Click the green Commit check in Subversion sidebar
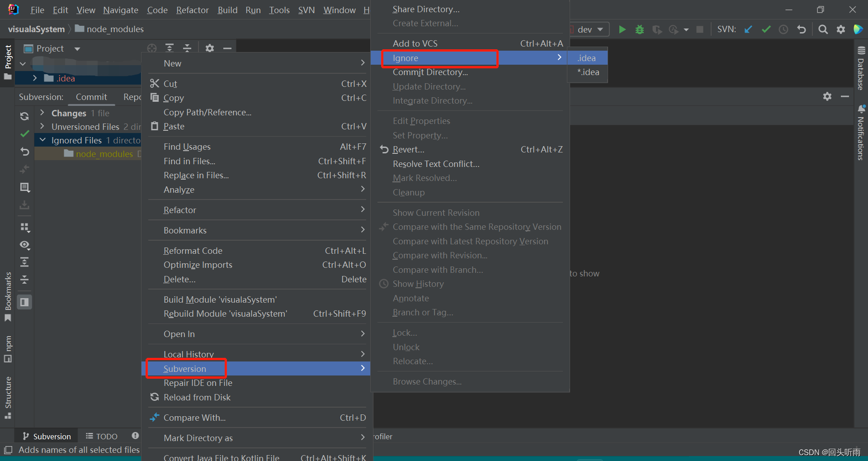This screenshot has width=868, height=461. click(24, 134)
